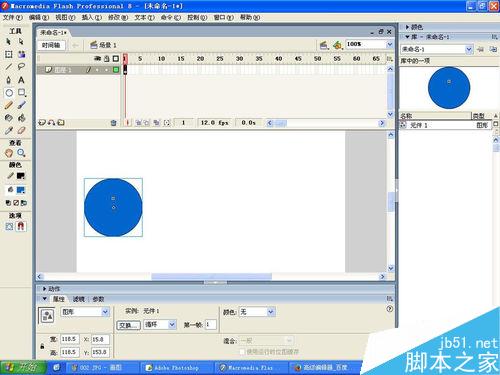Select the Selection arrow tool
Screen dimensions: 500x375
tap(9, 42)
